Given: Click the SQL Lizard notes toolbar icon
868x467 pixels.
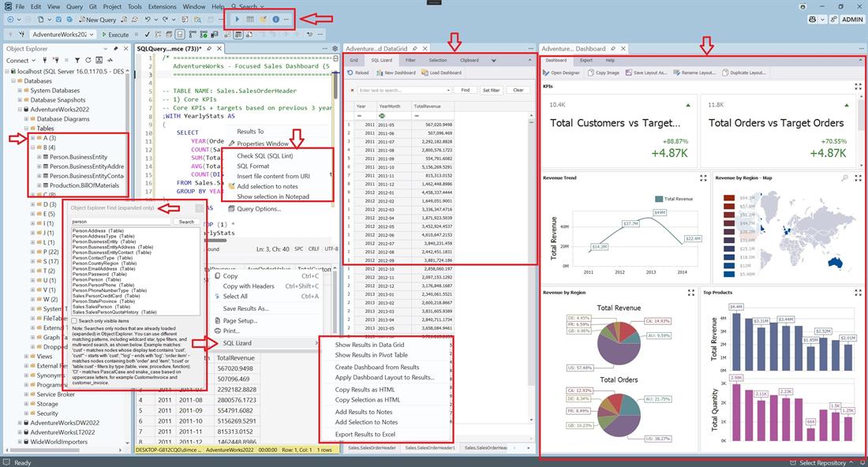Looking at the screenshot, I should (263, 20).
